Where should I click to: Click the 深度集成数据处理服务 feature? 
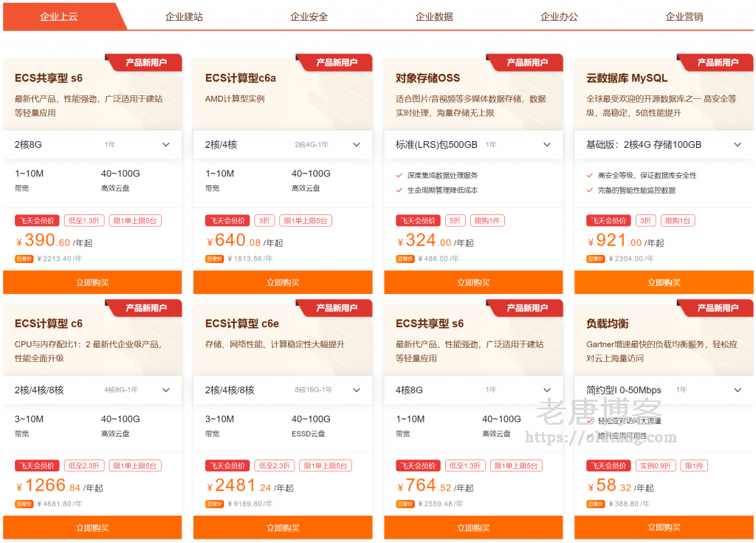[x=443, y=175]
